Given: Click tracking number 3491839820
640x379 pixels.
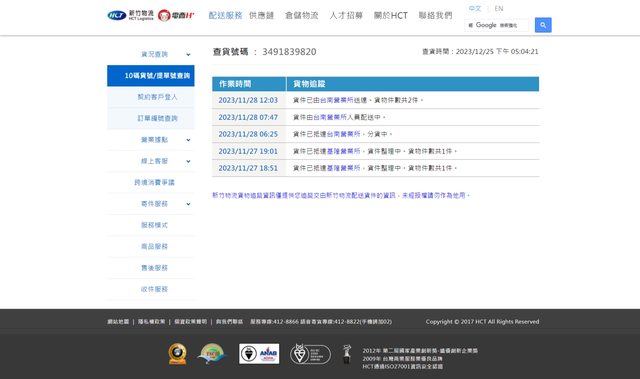Looking at the screenshot, I should 289,52.
